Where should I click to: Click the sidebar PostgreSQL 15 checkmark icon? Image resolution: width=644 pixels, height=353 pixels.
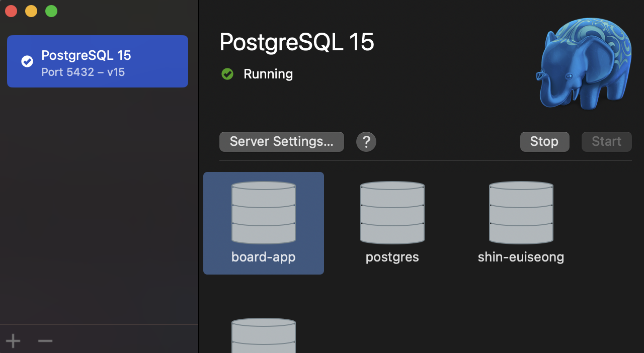pyautogui.click(x=27, y=61)
